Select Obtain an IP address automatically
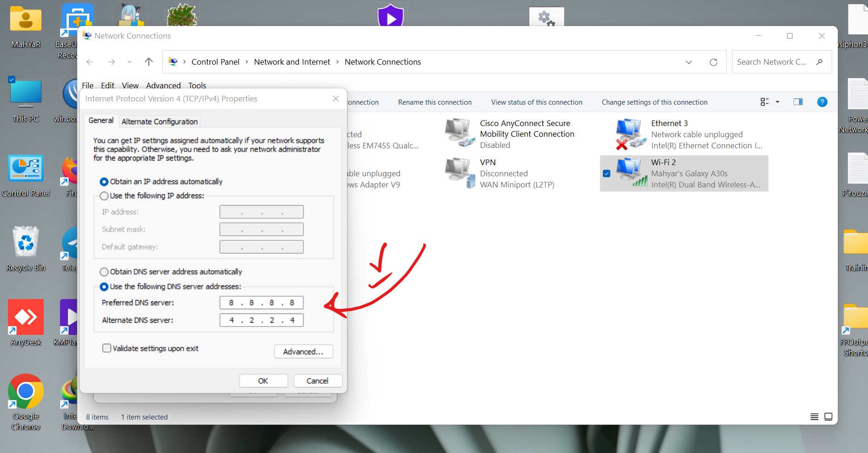Viewport: 868px width, 453px height. (x=104, y=181)
